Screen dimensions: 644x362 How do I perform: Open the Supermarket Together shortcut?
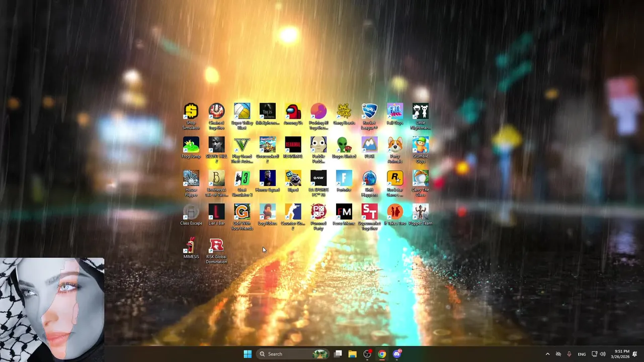[x=369, y=217]
